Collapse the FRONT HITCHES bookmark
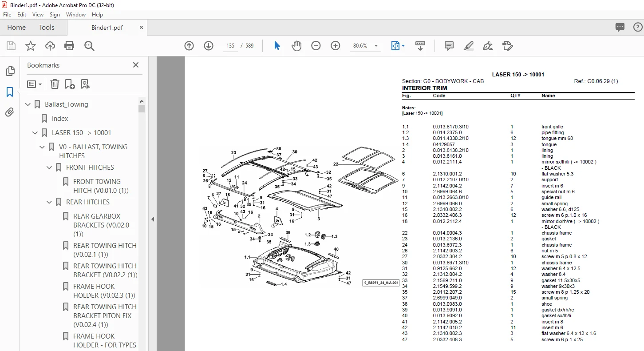The height and width of the screenshot is (351, 644). click(50, 168)
